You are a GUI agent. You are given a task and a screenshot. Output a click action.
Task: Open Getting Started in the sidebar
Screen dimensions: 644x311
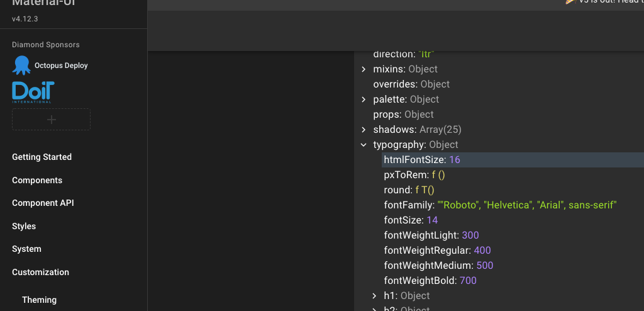42,157
